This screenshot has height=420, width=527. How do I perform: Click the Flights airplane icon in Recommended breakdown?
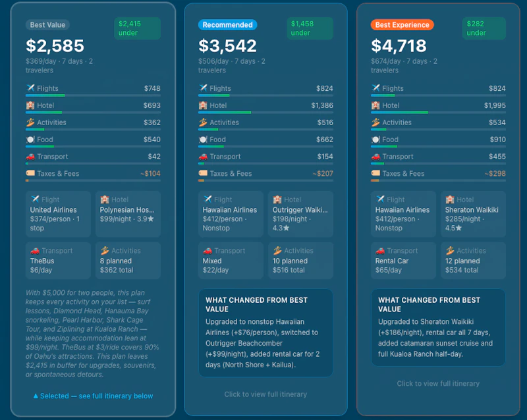(x=203, y=88)
